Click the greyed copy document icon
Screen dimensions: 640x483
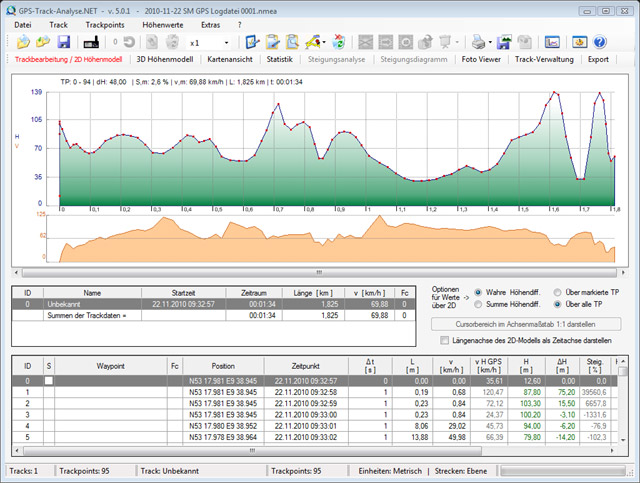(152, 42)
